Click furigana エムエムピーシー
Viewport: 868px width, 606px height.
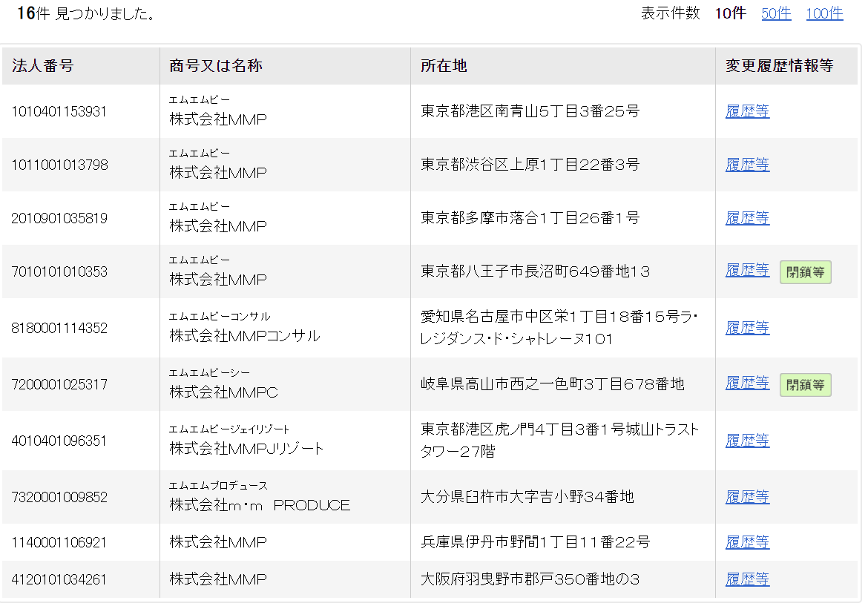point(209,373)
